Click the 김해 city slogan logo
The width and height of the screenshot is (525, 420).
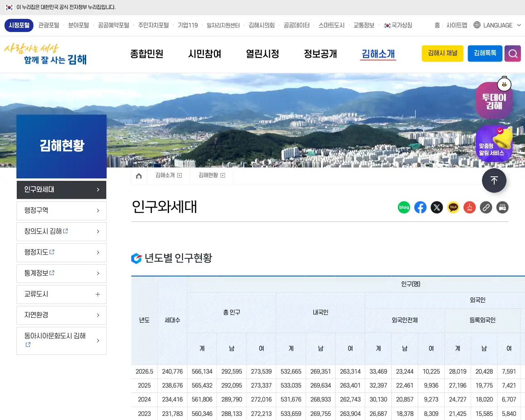(x=45, y=55)
